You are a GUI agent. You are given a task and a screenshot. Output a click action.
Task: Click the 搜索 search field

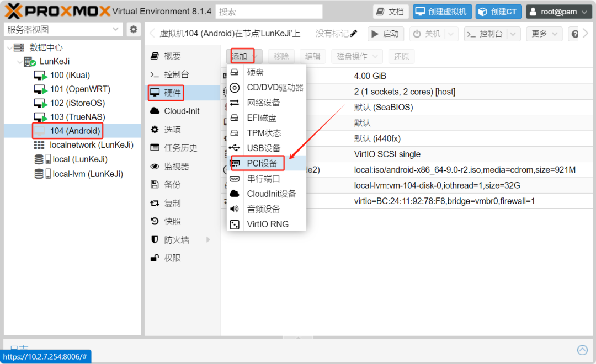pyautogui.click(x=269, y=12)
